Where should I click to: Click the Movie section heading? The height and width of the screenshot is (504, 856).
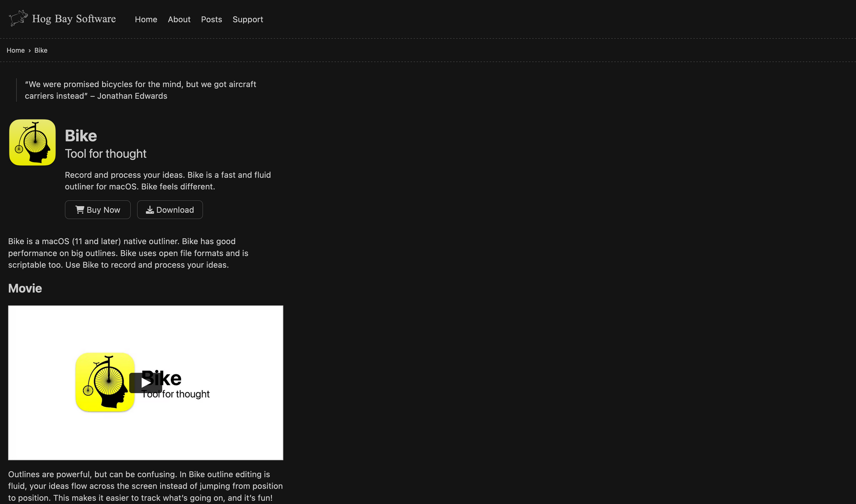point(25,288)
